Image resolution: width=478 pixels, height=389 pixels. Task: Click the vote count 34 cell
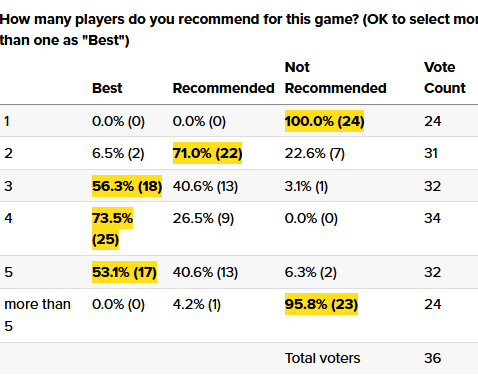pos(432,218)
